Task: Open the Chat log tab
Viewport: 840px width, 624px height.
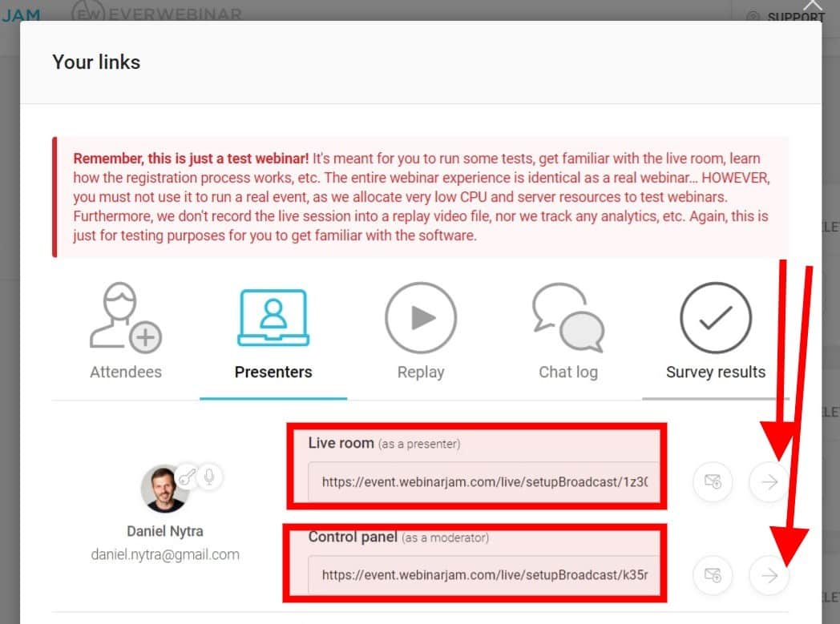Action: (567, 332)
